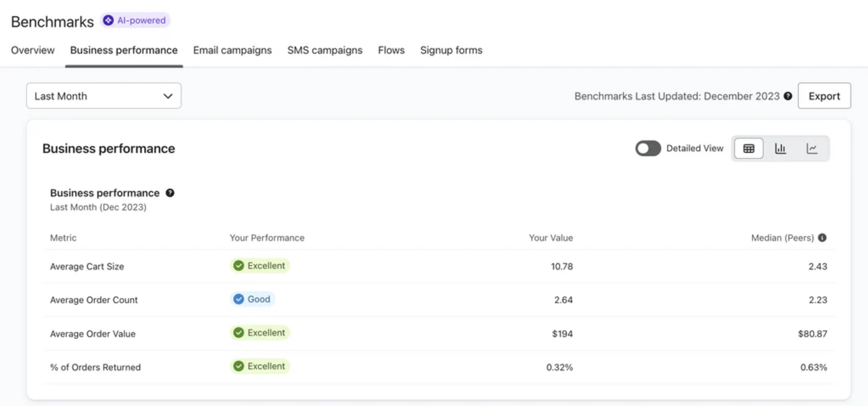This screenshot has width=868, height=406.
Task: Click blue check icon in Average Order Count row
Action: tap(239, 299)
